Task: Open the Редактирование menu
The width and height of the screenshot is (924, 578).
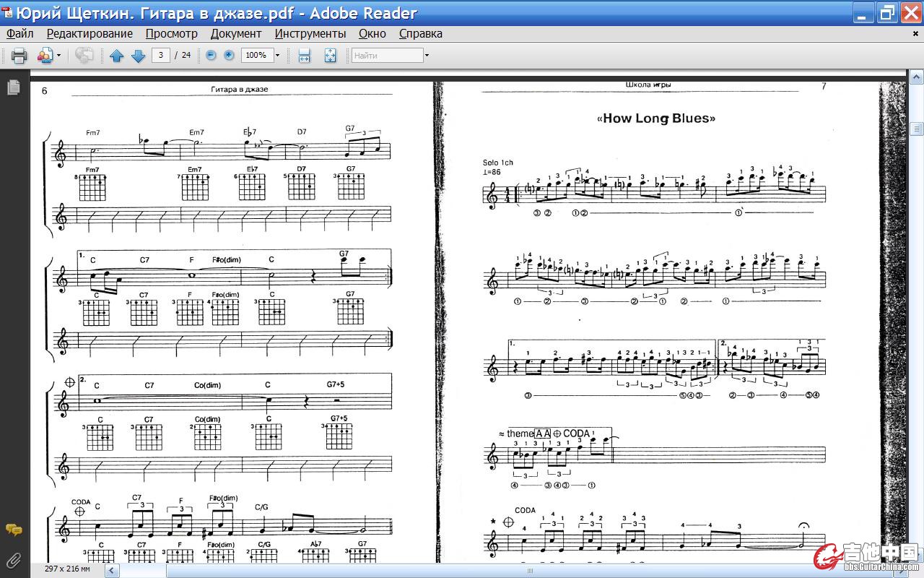Action: click(90, 33)
